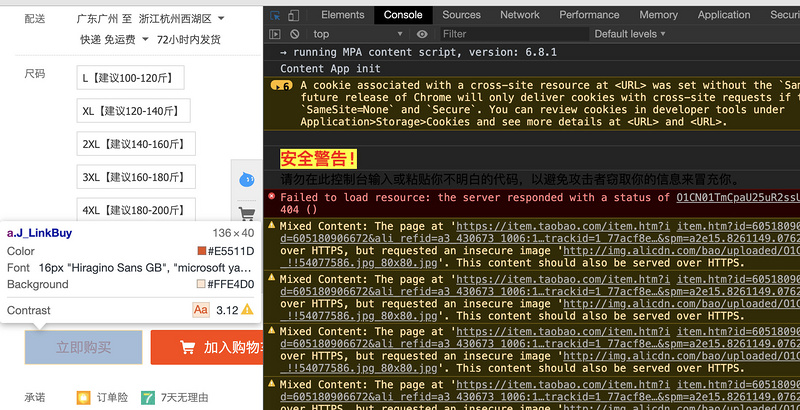Select size 2XL【建议140-160斤】
Screen dimensions: 800x410
pos(129,143)
